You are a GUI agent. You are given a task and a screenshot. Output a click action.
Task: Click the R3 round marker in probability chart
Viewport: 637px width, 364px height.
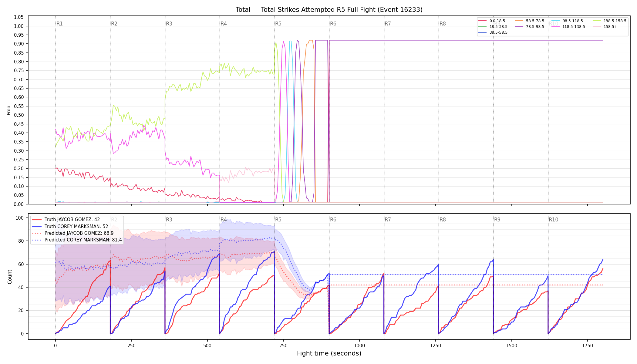[169, 24]
